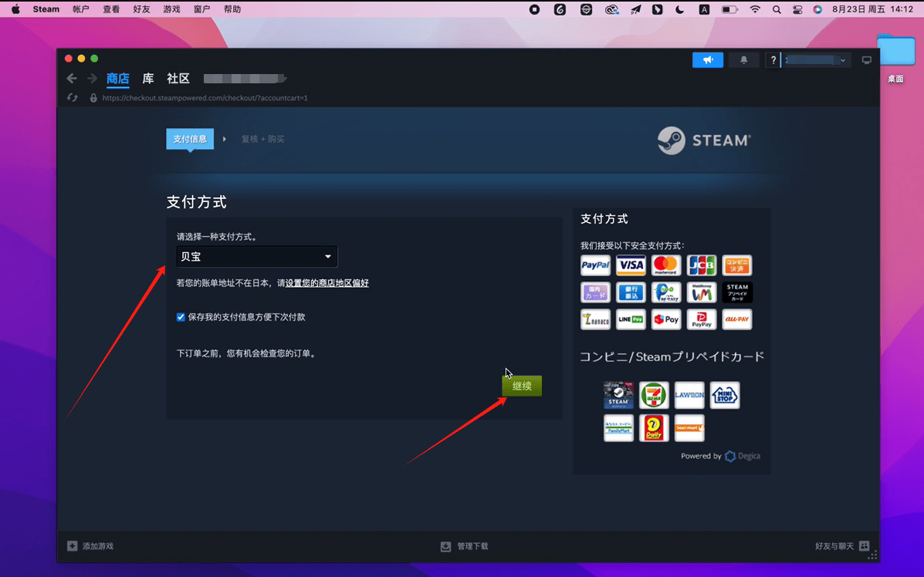The image size is (924, 577).
Task: Open the 贝宝 payment method dropdown
Action: click(257, 257)
